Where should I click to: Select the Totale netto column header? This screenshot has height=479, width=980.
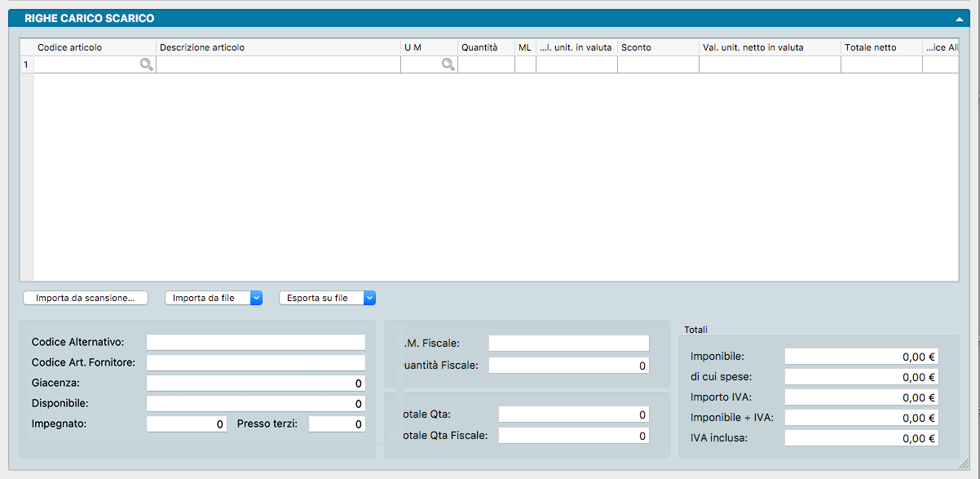click(881, 47)
